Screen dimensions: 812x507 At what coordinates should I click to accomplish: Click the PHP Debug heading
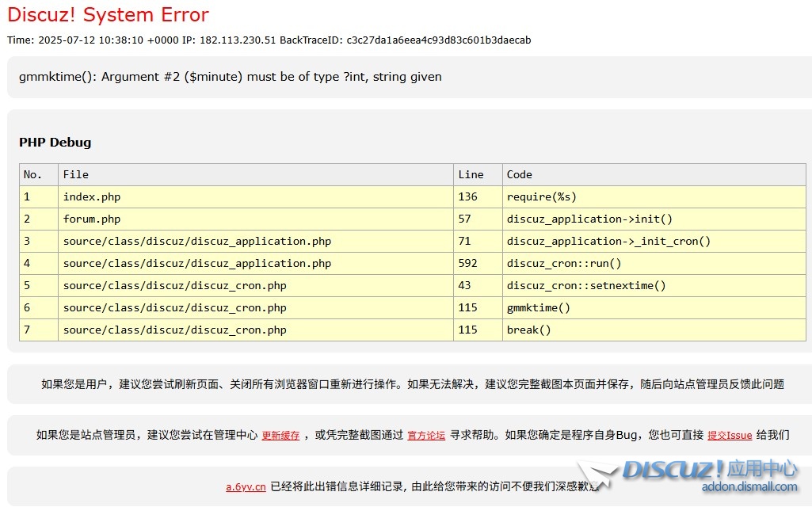pos(55,143)
